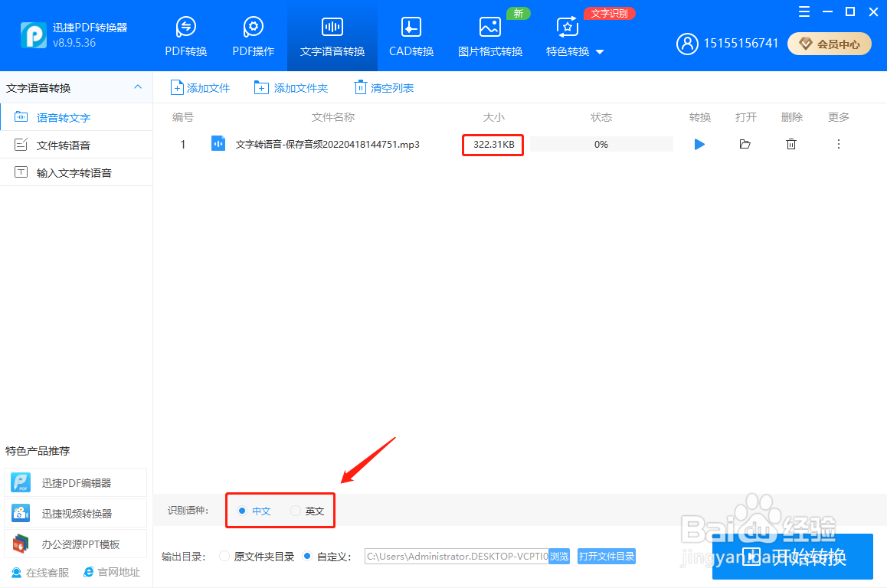Click 在线客服 link
This screenshot has width=887, height=588.
click(x=40, y=572)
